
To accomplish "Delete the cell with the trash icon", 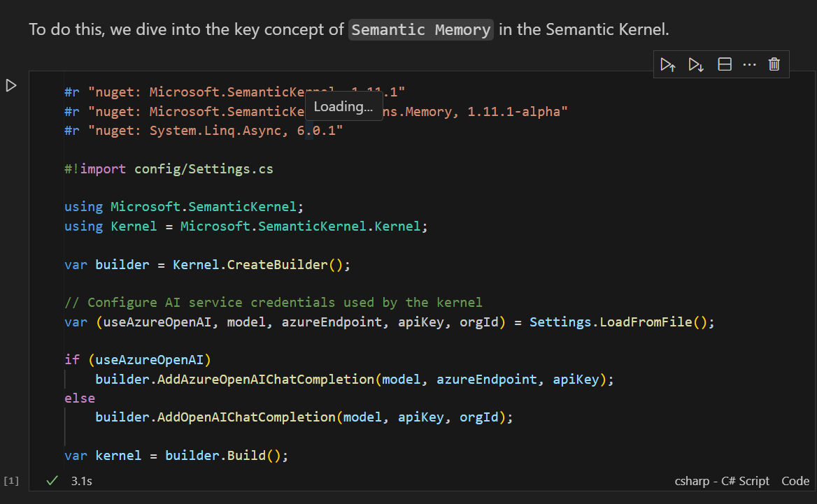I will pyautogui.click(x=774, y=64).
